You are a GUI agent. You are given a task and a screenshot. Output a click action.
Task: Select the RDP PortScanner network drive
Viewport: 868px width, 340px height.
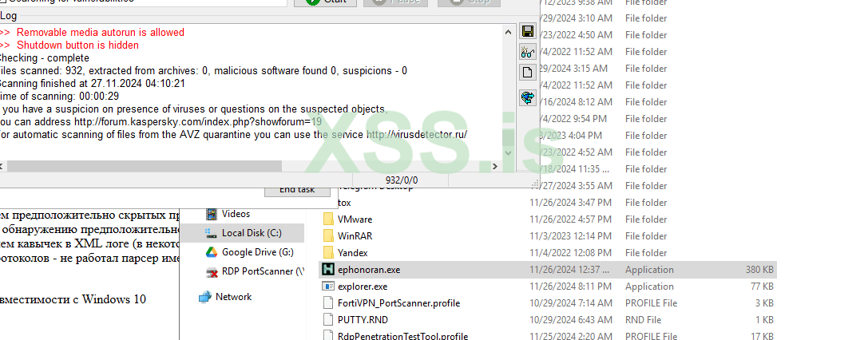[263, 271]
